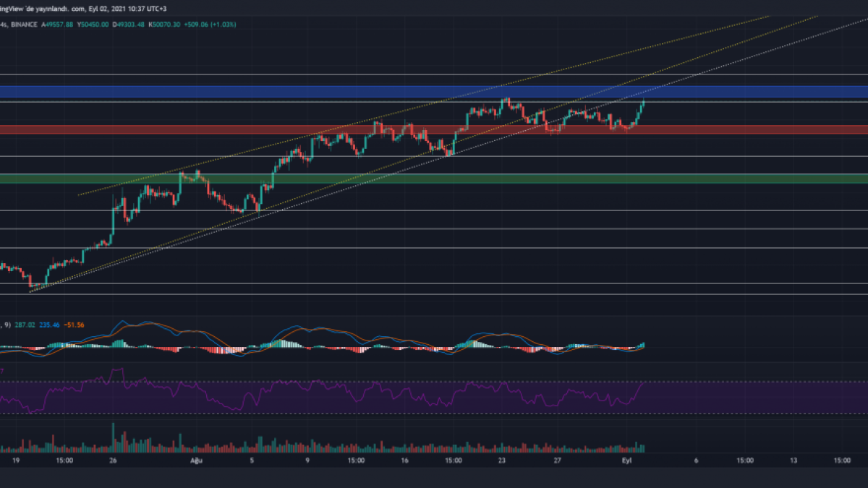Click the '13' date on time axis
This screenshot has width=868, height=488.
click(x=793, y=460)
